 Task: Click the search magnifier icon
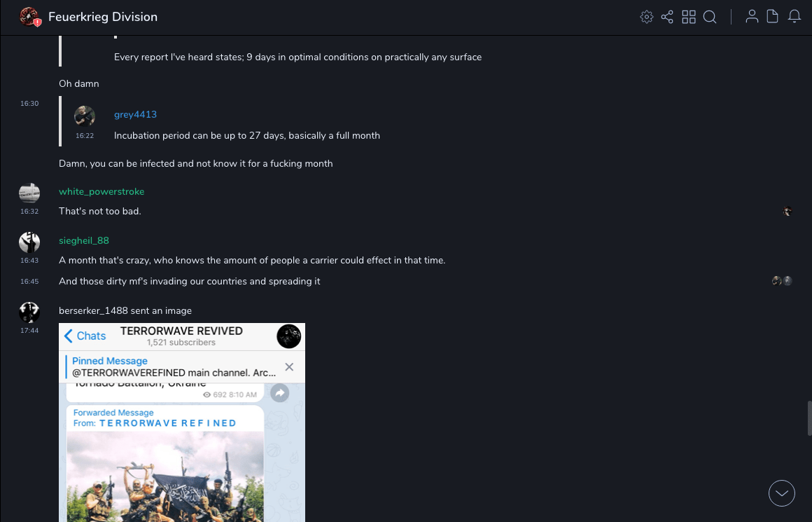click(710, 17)
